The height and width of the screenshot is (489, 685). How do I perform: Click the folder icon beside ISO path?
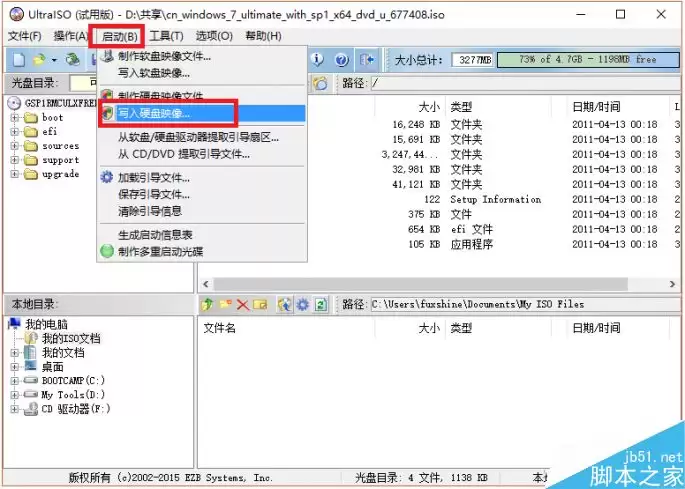320,83
